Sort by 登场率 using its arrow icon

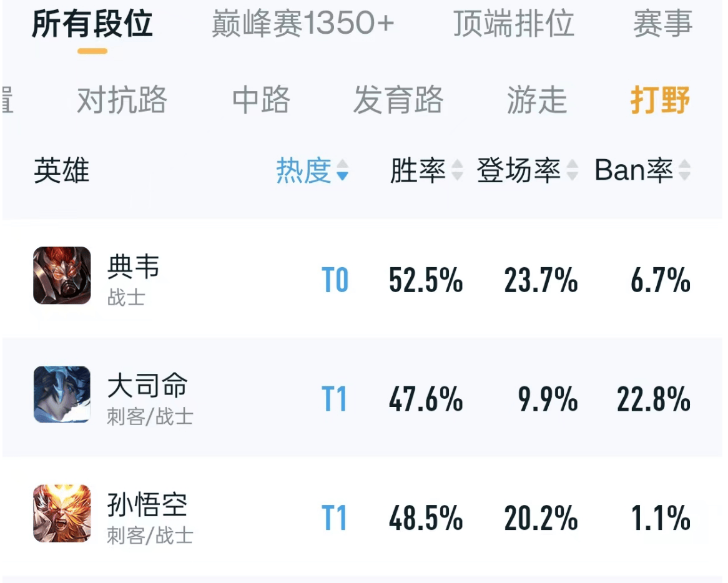[x=573, y=170]
